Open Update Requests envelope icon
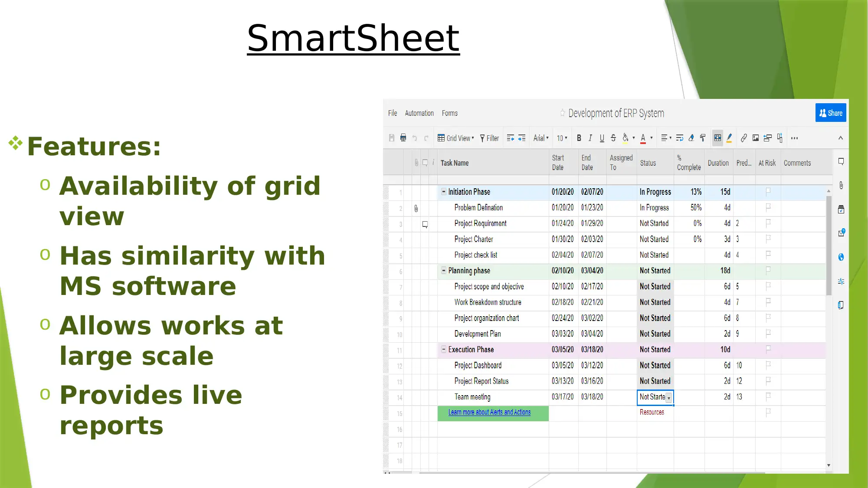868x488 pixels. (841, 233)
